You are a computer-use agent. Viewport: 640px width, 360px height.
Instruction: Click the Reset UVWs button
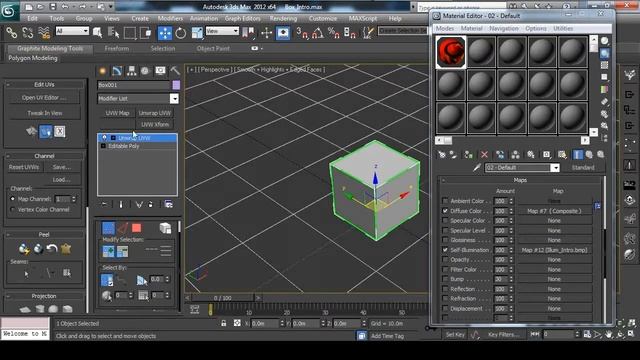[x=24, y=167]
